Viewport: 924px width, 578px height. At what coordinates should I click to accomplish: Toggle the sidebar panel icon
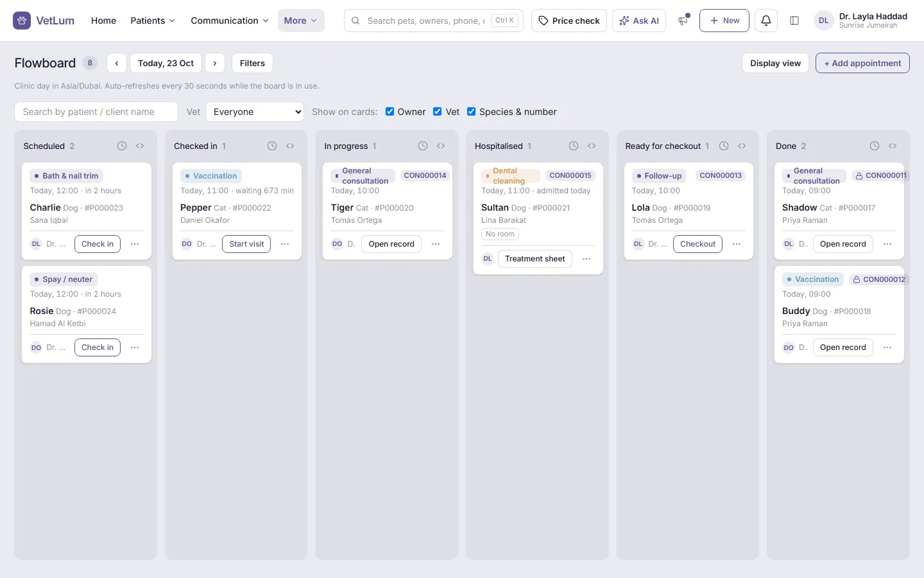click(x=794, y=21)
